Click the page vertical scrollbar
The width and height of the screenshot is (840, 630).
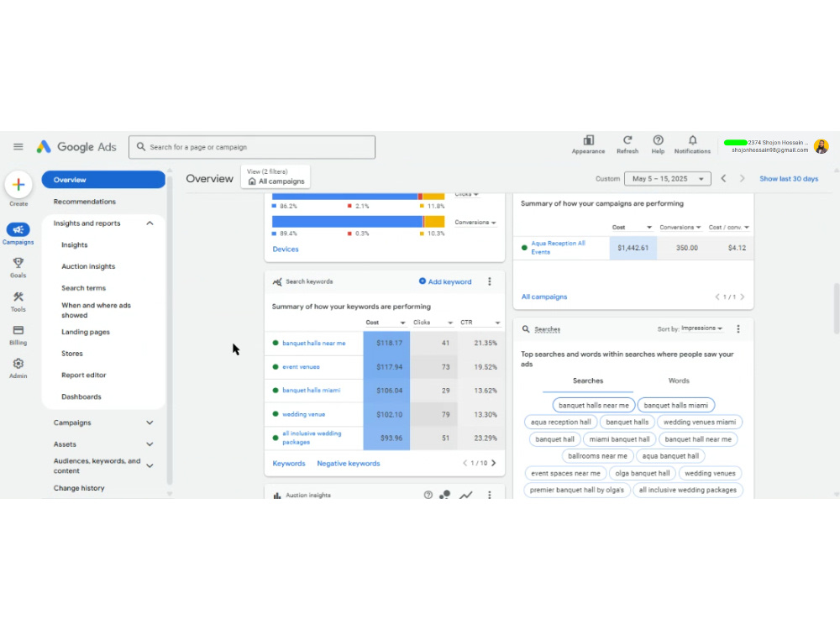click(837, 309)
